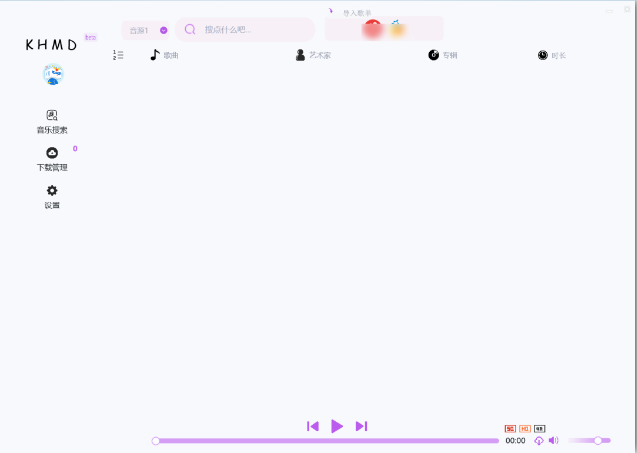This screenshot has width=637, height=453.
Task: Toggle HQ sound quality badge
Action: pyautogui.click(x=525, y=428)
